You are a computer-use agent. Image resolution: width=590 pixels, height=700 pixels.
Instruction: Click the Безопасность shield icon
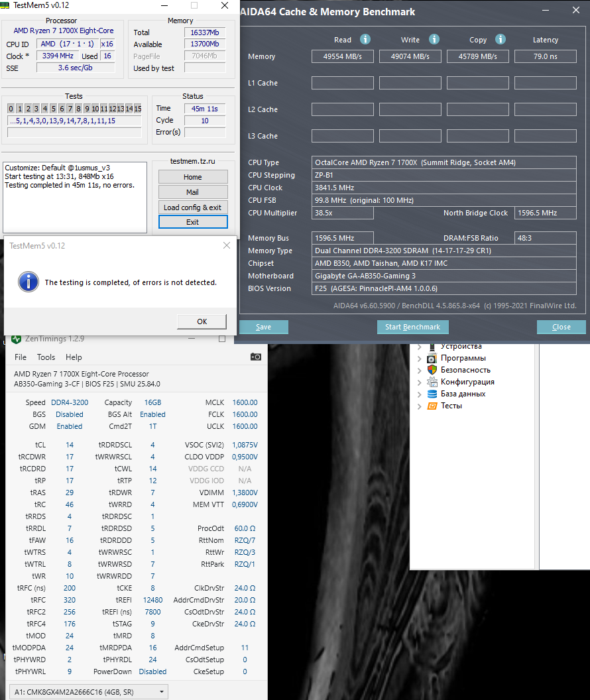point(432,370)
